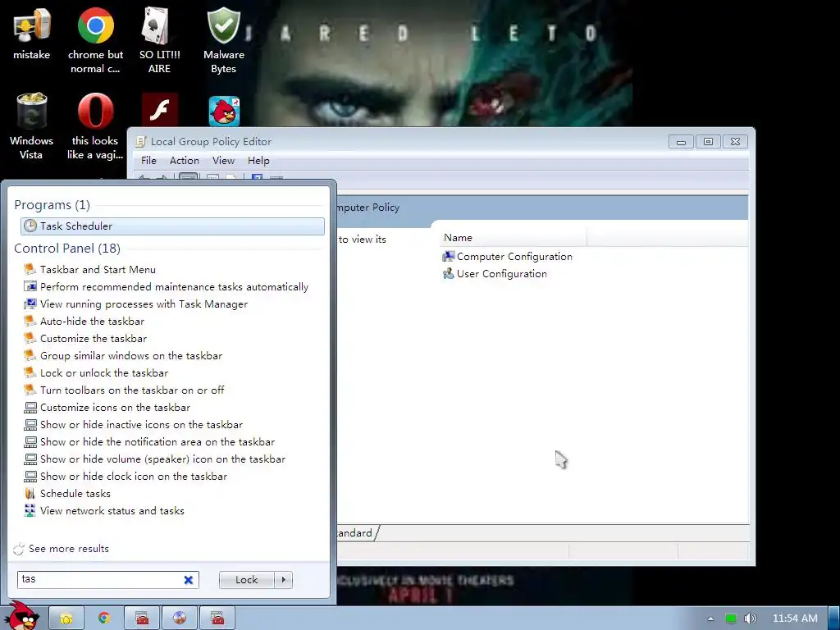This screenshot has width=840, height=630.
Task: Show hidden tray icons arrow
Action: point(710,619)
